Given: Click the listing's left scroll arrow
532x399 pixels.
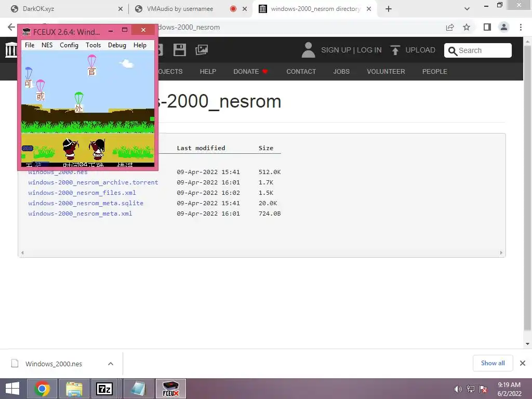Looking at the screenshot, I should 22,253.
